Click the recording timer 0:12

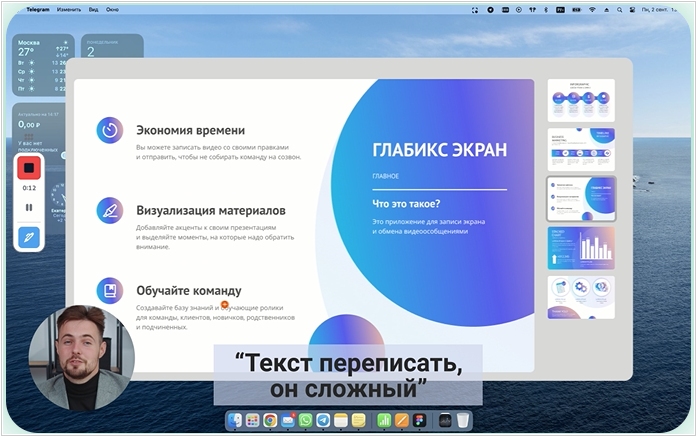[29, 188]
